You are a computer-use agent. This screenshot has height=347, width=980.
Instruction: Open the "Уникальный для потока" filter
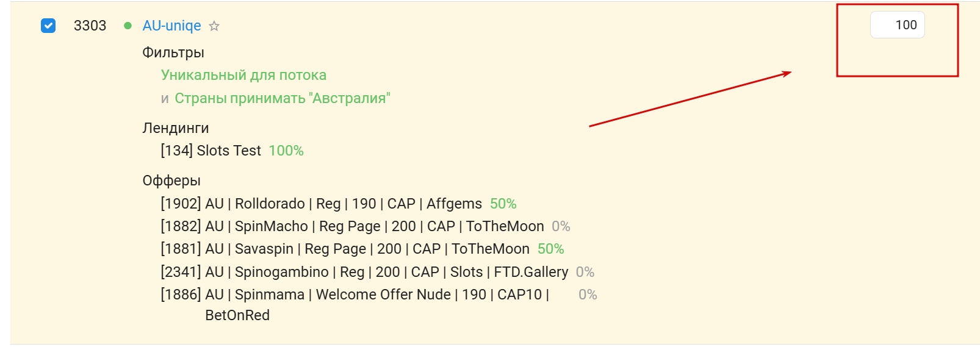(x=243, y=75)
